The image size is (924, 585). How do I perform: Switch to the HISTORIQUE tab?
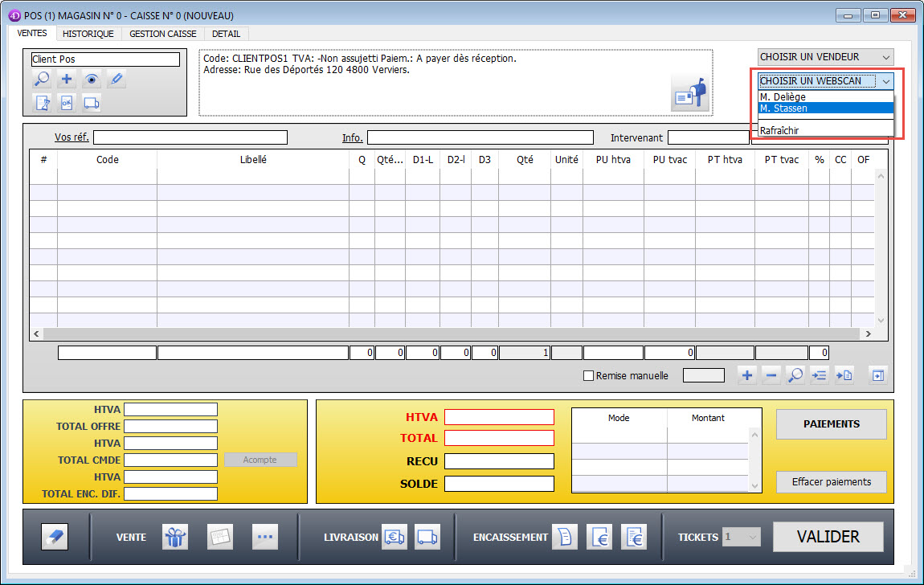click(88, 34)
